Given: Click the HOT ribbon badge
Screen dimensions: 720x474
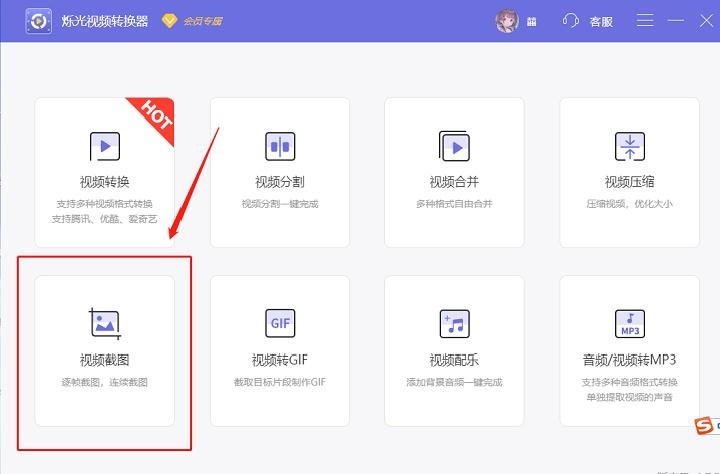Looking at the screenshot, I should [156, 115].
